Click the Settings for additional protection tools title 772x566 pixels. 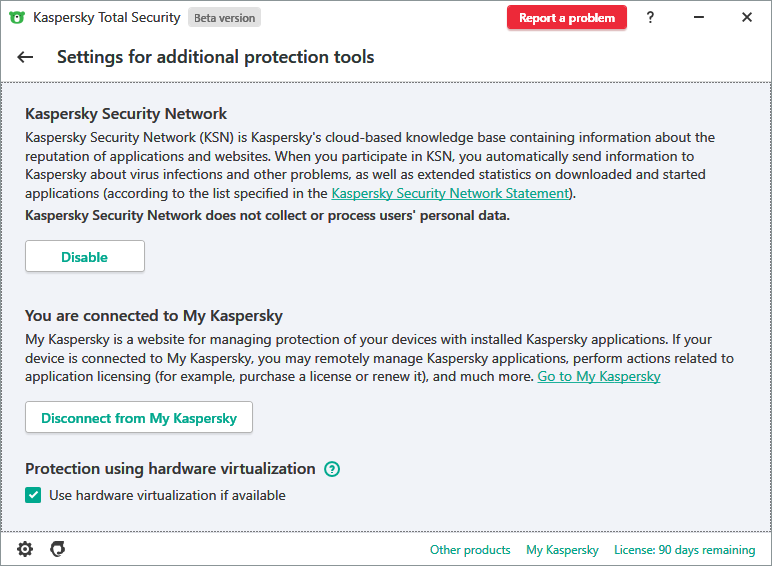[215, 57]
